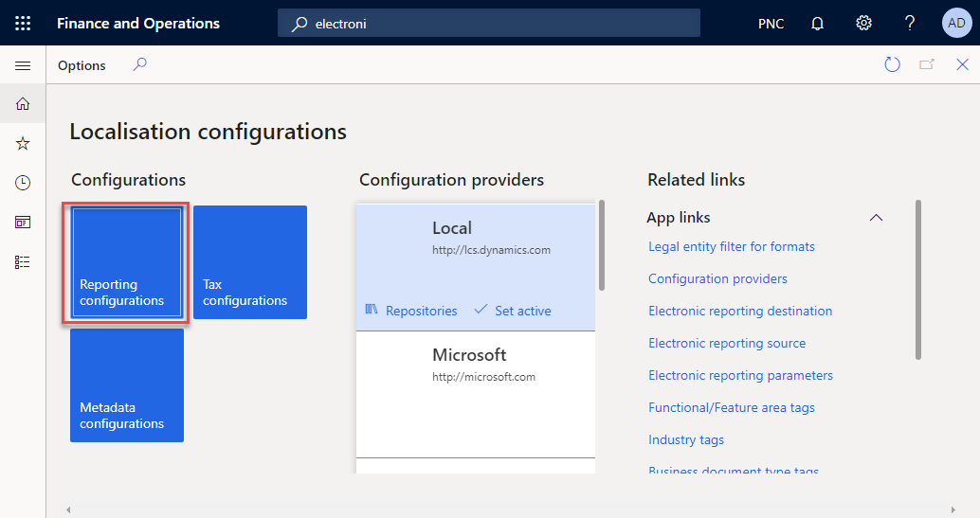Open Configuration providers link
Screen dimensions: 980x518
pos(717,278)
